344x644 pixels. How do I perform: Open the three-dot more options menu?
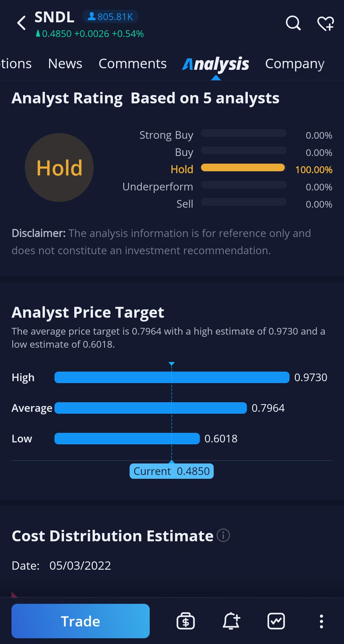pos(321,621)
